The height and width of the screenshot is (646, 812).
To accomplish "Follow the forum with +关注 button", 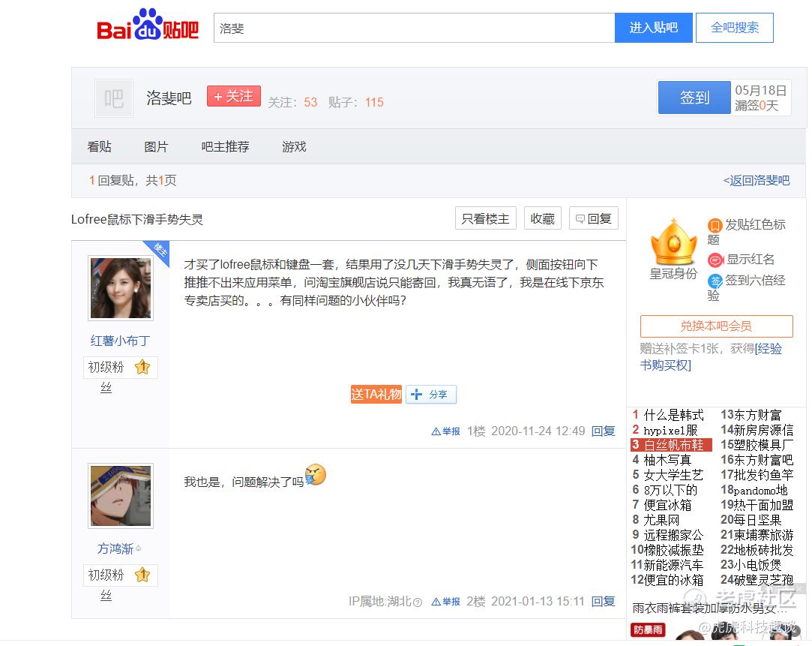I will pos(234,96).
